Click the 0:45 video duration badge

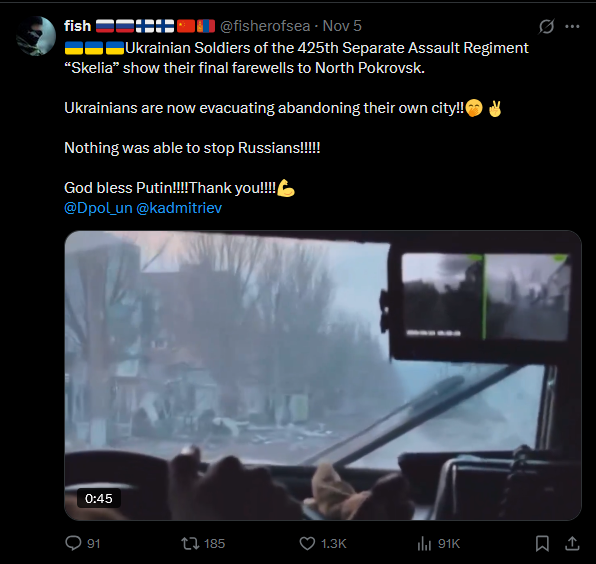tap(99, 498)
